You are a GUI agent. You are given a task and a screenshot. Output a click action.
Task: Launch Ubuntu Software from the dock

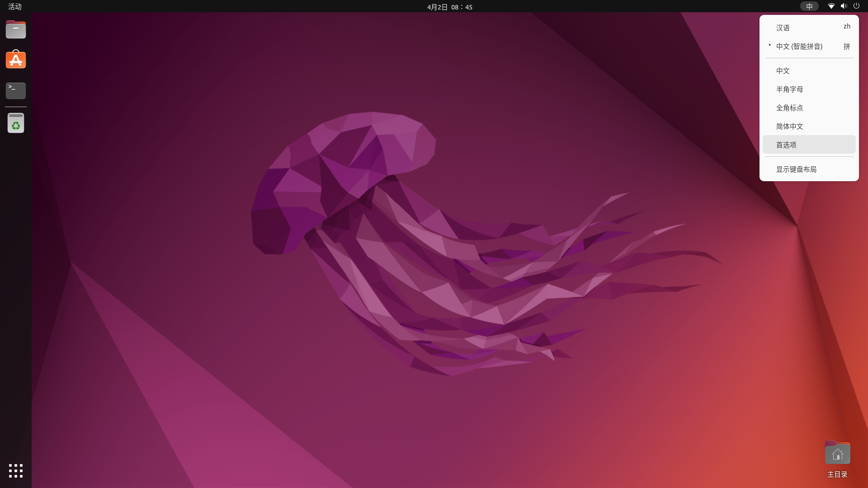16,60
